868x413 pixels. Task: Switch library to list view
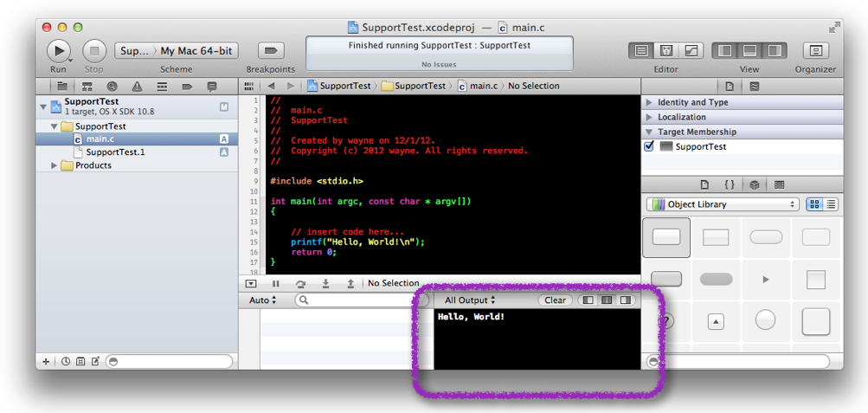[x=831, y=204]
